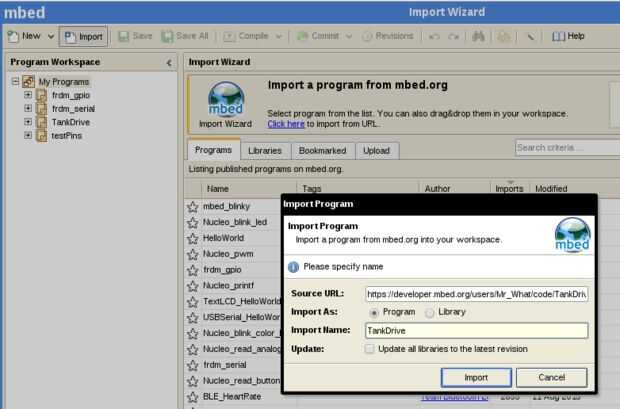This screenshot has width=620, height=409.
Task: Click the Save All toolbar icon
Action: point(167,36)
